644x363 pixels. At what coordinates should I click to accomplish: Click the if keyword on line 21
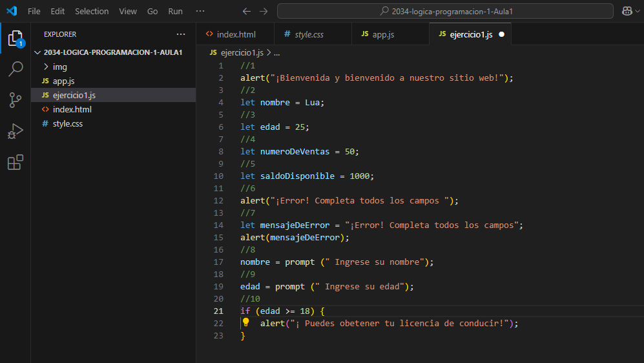point(245,311)
